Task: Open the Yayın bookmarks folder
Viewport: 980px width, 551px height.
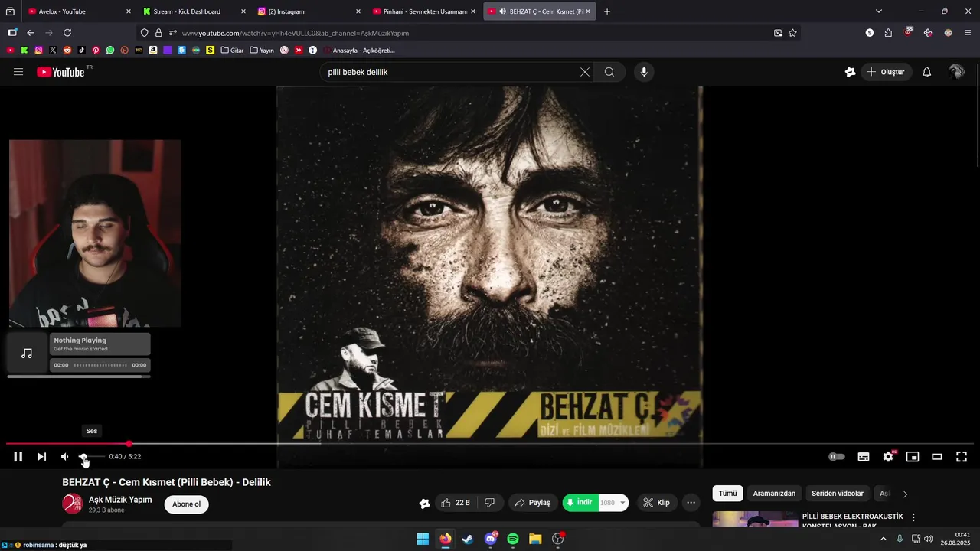Action: pyautogui.click(x=261, y=51)
